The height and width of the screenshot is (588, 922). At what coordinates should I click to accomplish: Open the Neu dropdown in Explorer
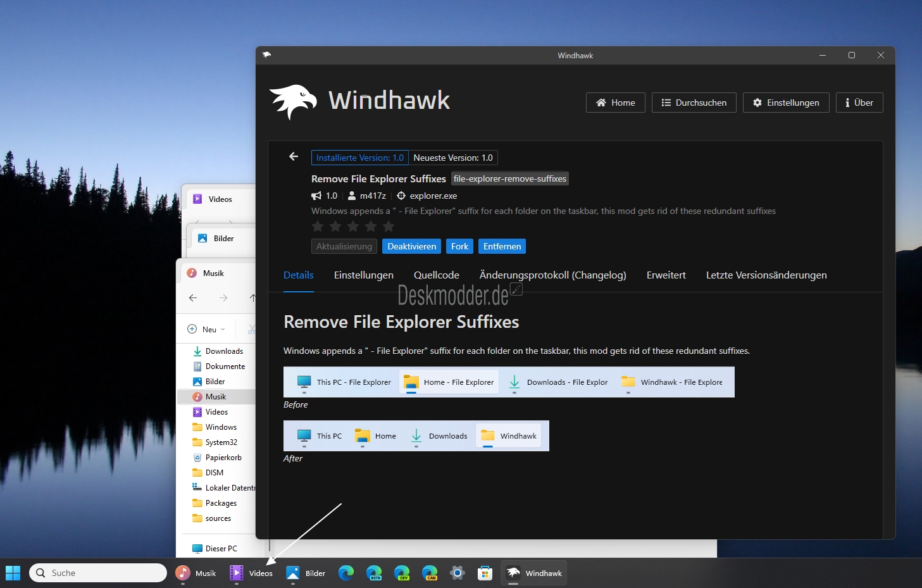click(x=206, y=329)
